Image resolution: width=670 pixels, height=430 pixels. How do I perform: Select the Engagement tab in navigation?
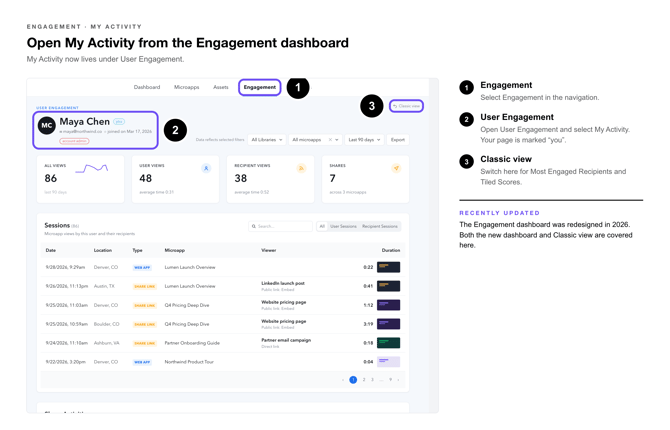[x=259, y=87]
